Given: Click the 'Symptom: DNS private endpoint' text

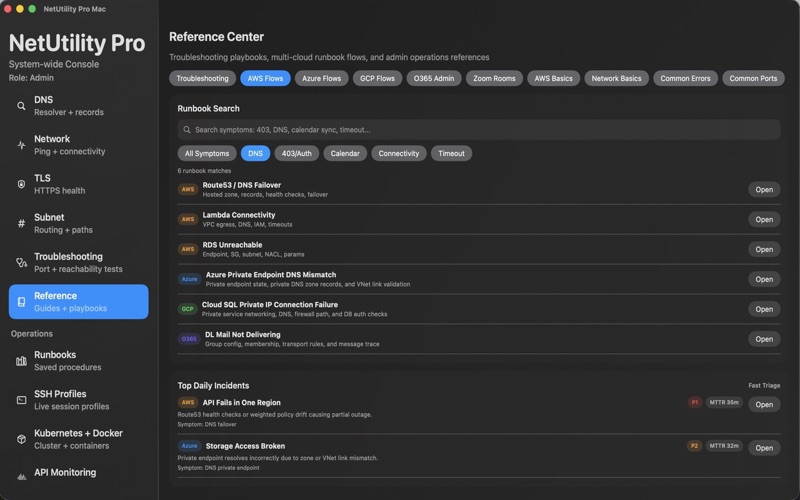Looking at the screenshot, I should pyautogui.click(x=218, y=468).
